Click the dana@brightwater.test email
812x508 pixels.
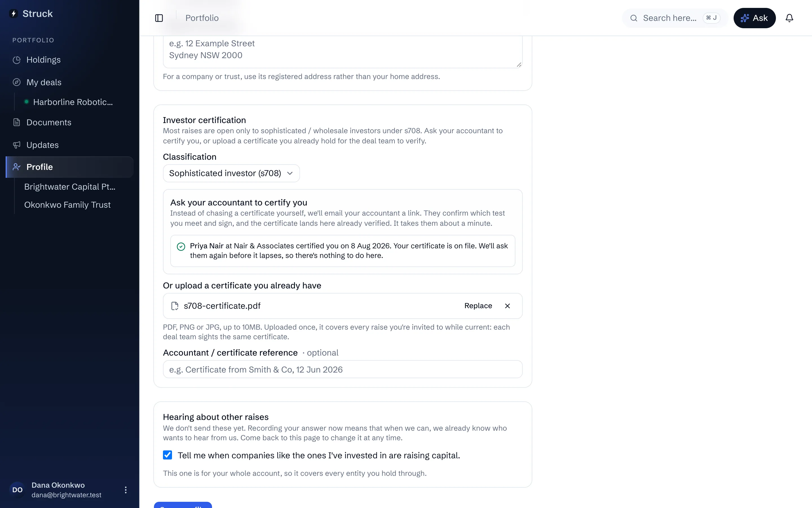(67, 495)
